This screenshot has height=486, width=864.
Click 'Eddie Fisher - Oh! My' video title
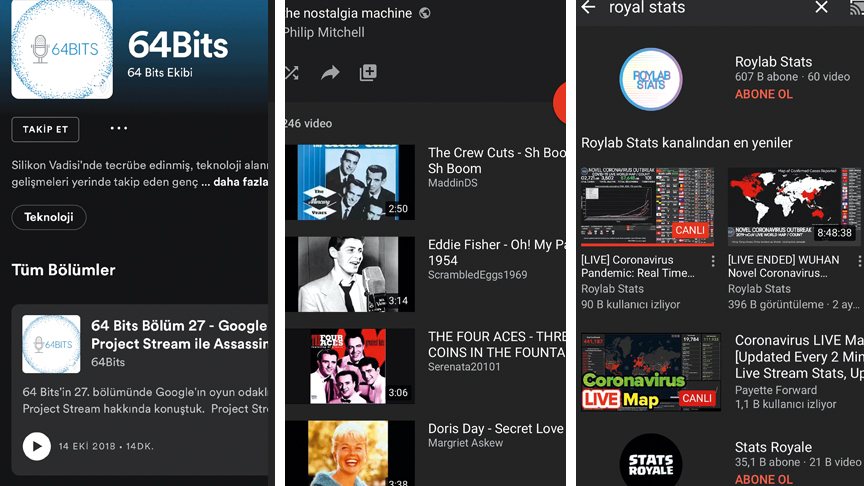pyautogui.click(x=496, y=252)
